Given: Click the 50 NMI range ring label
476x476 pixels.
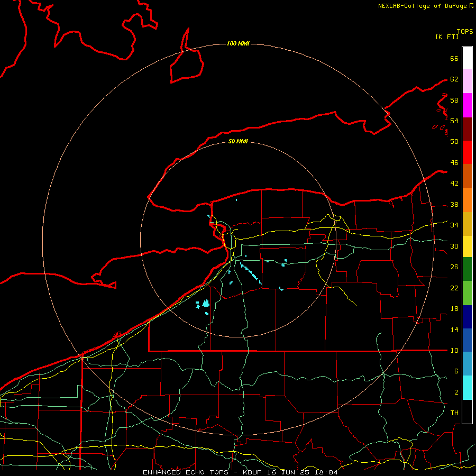Looking at the screenshot, I should pos(238,141).
